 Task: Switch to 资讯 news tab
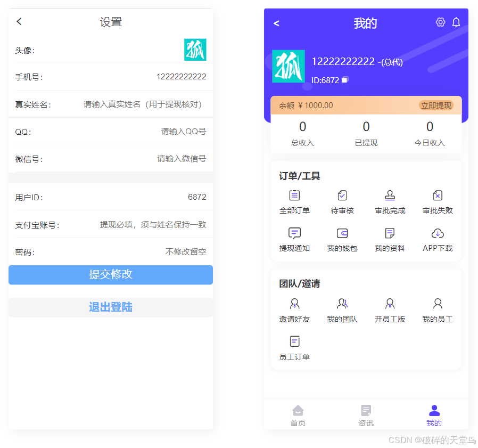point(366,416)
